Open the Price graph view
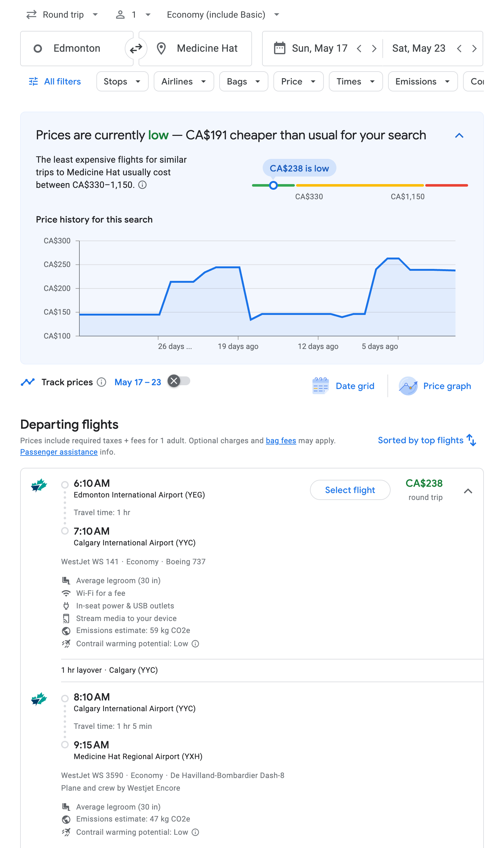Screen dimensions: 504x848 436,386
